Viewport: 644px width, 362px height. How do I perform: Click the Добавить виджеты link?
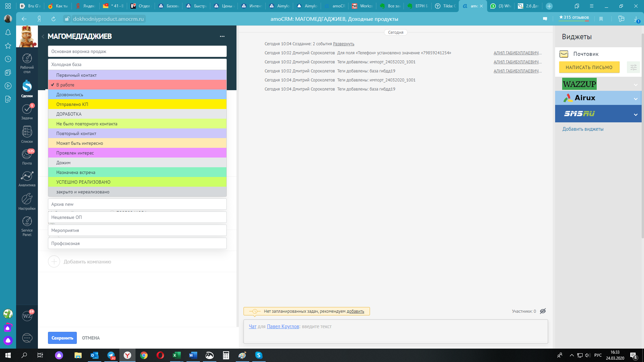pyautogui.click(x=582, y=129)
